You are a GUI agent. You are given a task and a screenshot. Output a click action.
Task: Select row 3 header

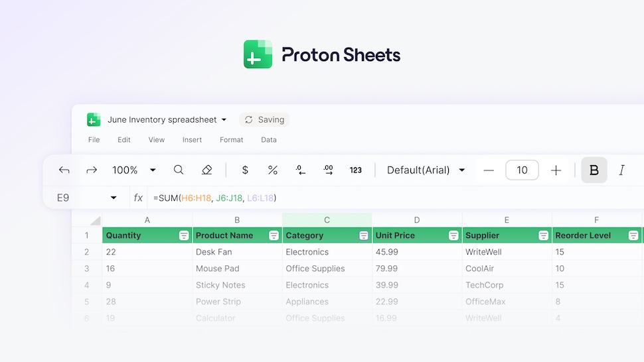click(87, 269)
